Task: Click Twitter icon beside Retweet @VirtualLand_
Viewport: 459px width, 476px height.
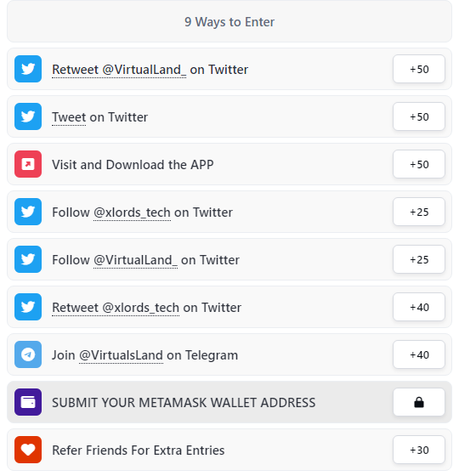Action: click(28, 69)
